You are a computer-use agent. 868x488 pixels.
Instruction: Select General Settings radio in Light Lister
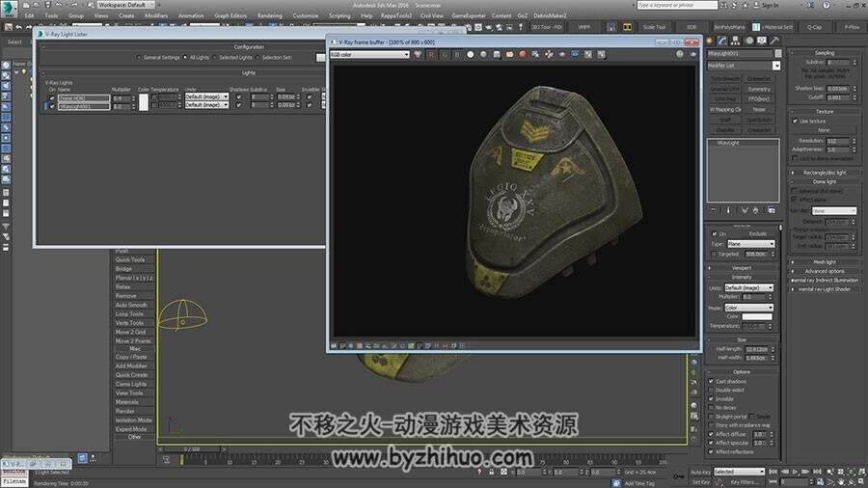coord(138,57)
